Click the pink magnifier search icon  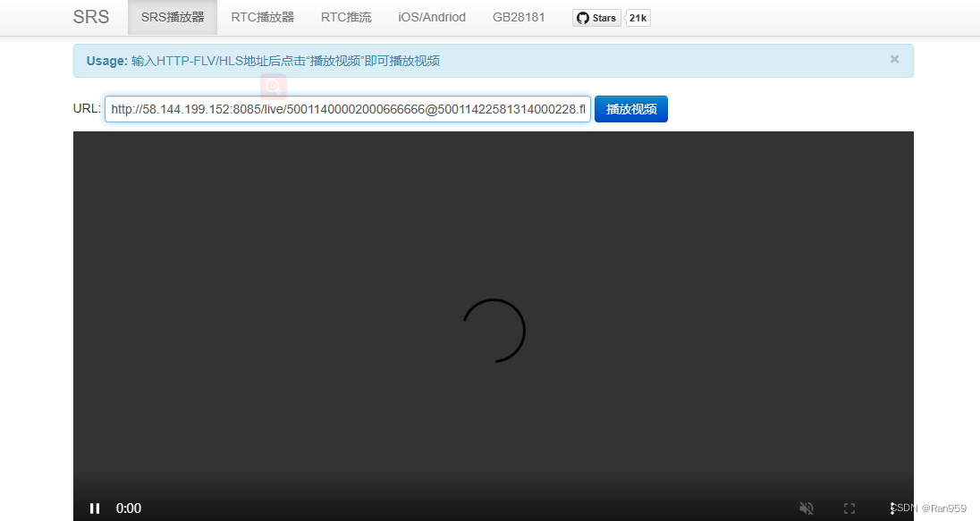273,86
